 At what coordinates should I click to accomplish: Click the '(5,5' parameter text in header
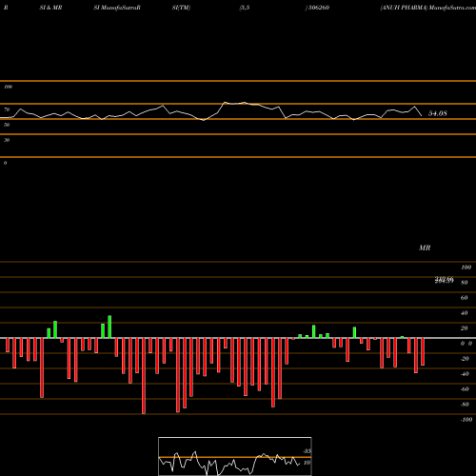245,8
